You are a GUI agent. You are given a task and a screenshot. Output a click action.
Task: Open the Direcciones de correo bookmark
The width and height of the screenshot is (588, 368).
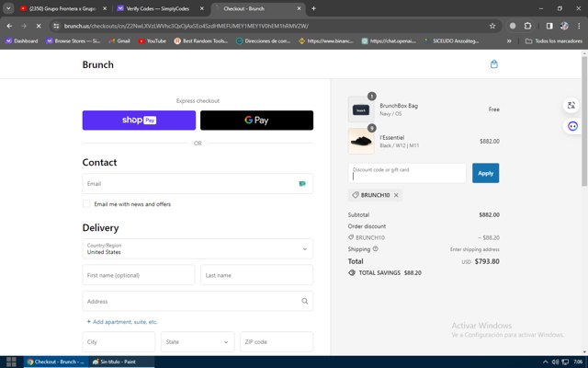click(x=264, y=40)
